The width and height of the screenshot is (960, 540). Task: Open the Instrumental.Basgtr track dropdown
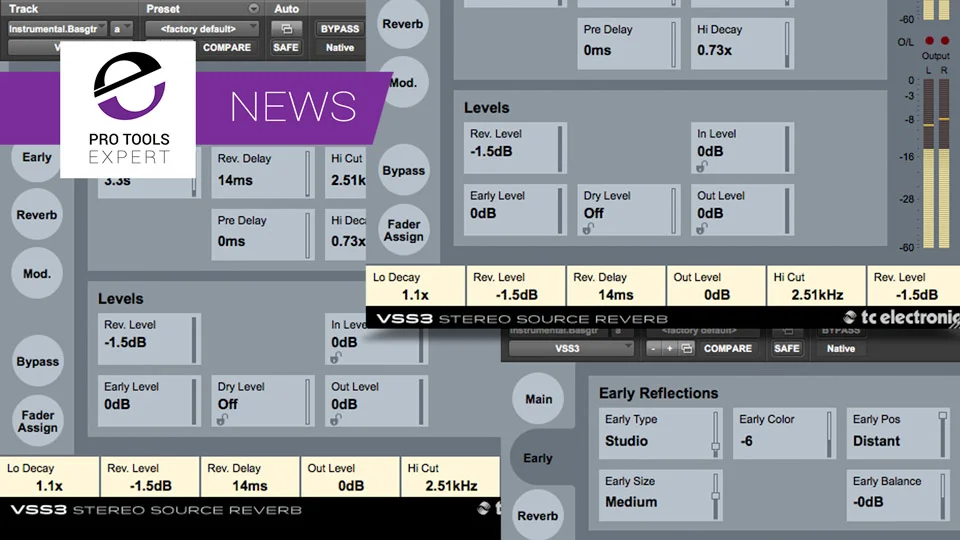coord(58,29)
